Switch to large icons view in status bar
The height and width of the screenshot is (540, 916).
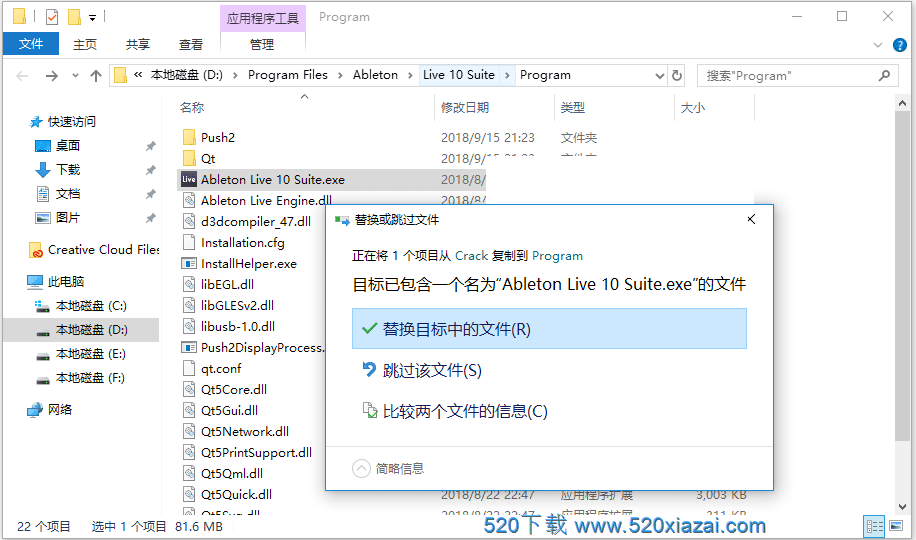pyautogui.click(x=896, y=526)
